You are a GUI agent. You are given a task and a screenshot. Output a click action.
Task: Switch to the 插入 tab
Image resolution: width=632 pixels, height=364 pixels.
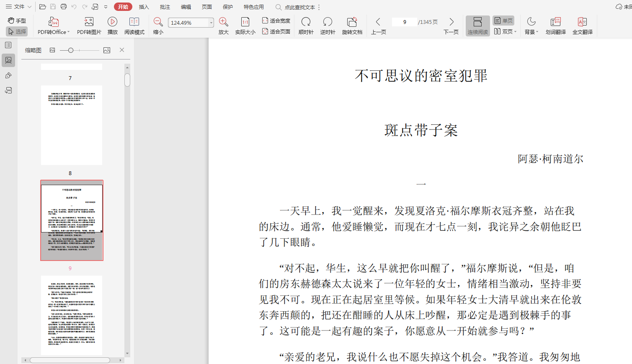point(144,7)
